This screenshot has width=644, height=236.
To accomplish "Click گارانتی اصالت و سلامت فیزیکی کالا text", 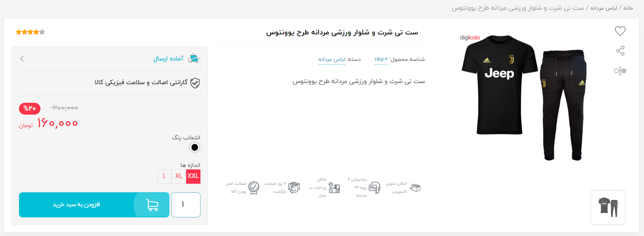I will 141,83.
